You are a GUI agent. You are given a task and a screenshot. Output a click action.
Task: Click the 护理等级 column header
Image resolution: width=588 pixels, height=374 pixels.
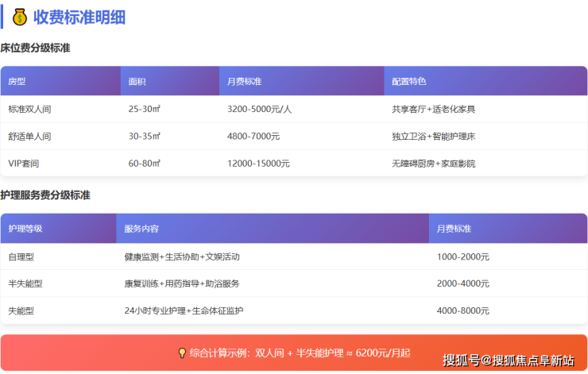coord(25,229)
